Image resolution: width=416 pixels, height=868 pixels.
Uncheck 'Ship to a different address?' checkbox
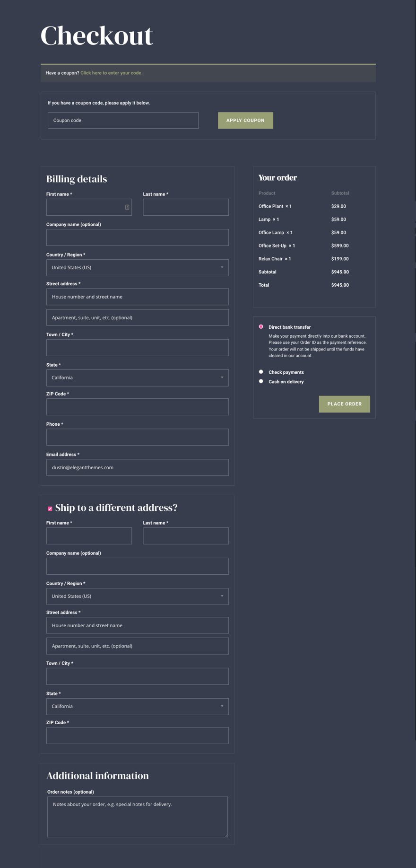(x=50, y=509)
